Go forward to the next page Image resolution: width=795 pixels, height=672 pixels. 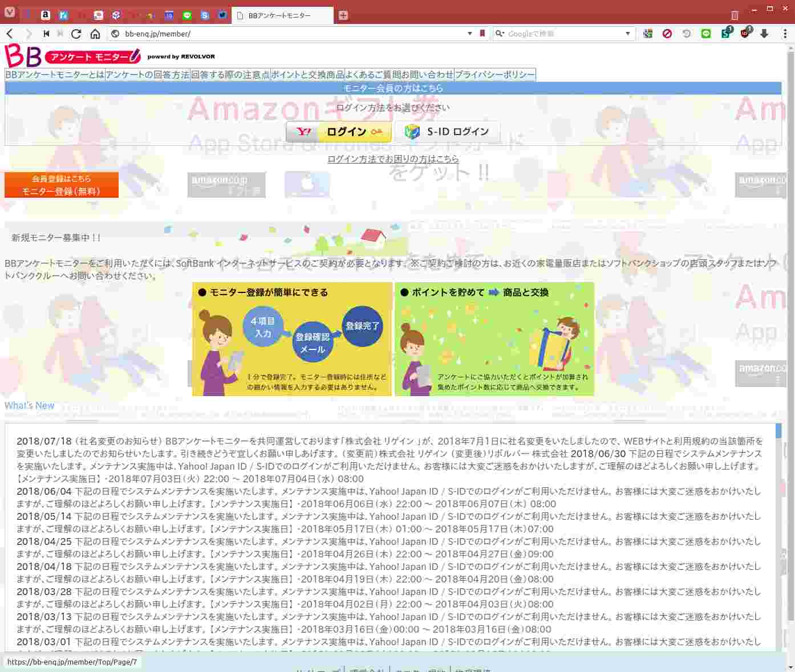pyautogui.click(x=29, y=34)
